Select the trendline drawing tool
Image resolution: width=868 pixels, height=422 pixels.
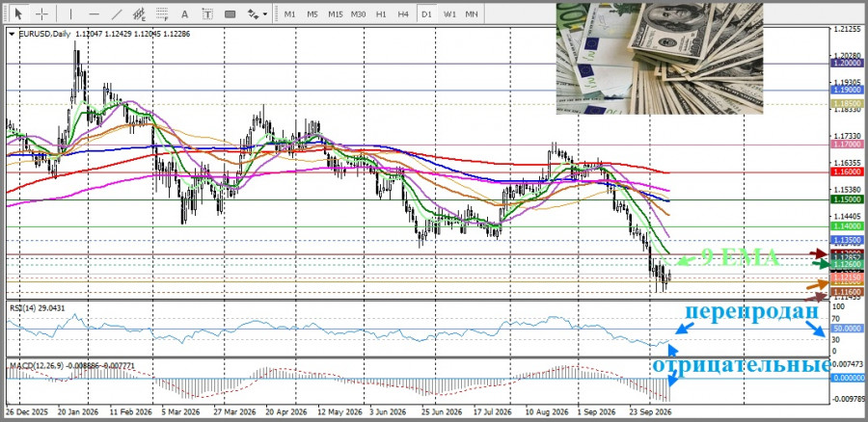(x=117, y=13)
